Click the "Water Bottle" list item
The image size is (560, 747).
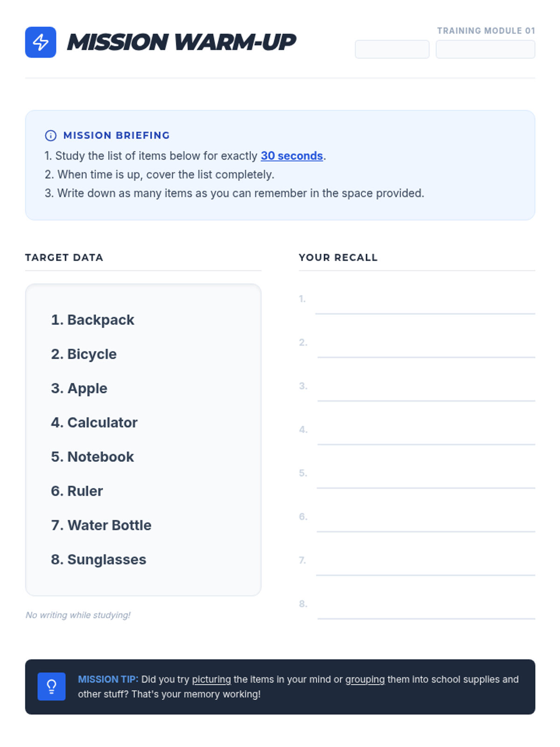(101, 525)
